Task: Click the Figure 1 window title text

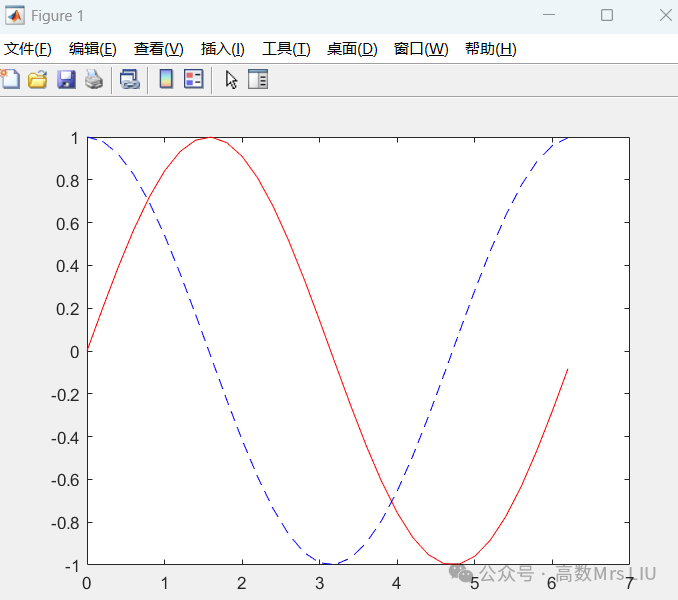Action: click(x=57, y=16)
